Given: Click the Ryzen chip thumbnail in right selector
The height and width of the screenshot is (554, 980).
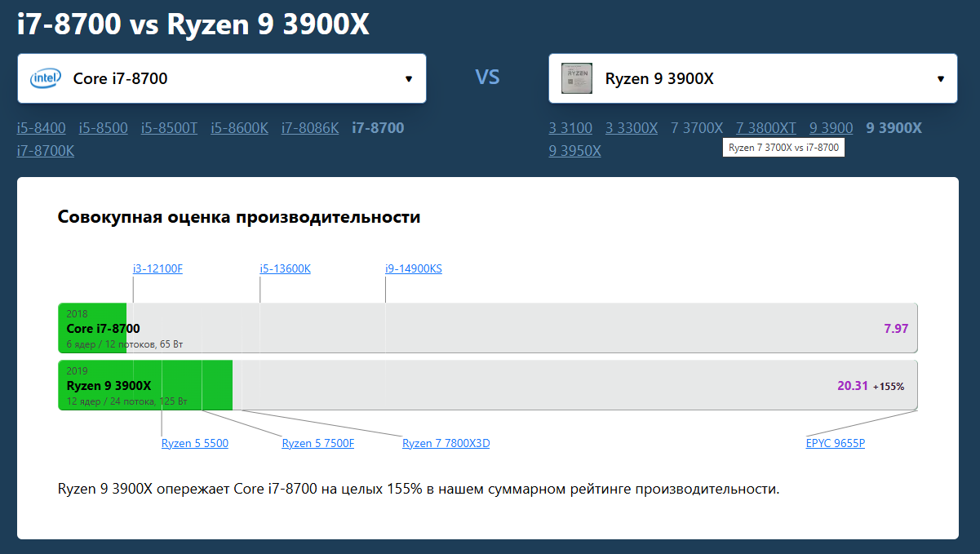Looking at the screenshot, I should click(x=577, y=78).
